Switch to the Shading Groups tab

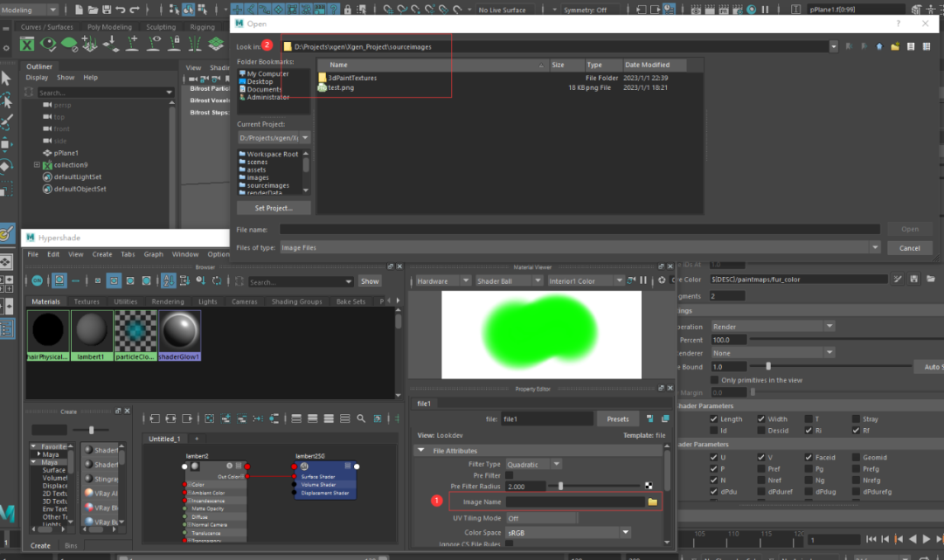297,301
